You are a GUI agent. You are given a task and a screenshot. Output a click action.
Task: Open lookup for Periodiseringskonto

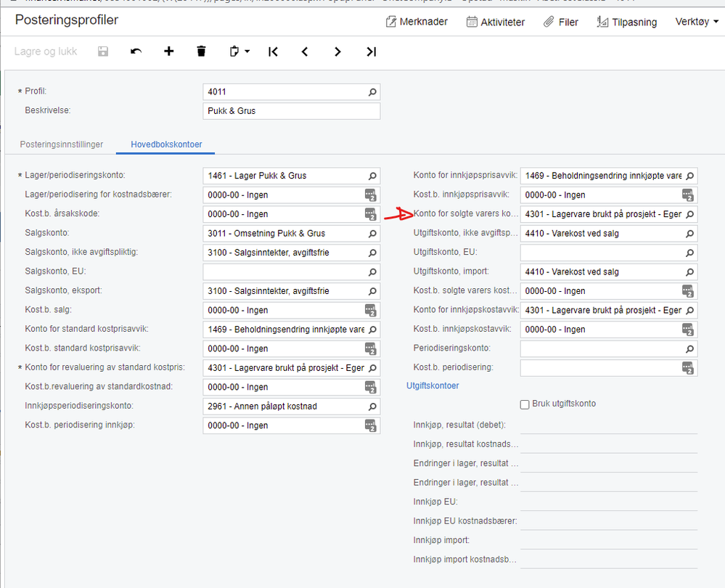[x=689, y=349]
